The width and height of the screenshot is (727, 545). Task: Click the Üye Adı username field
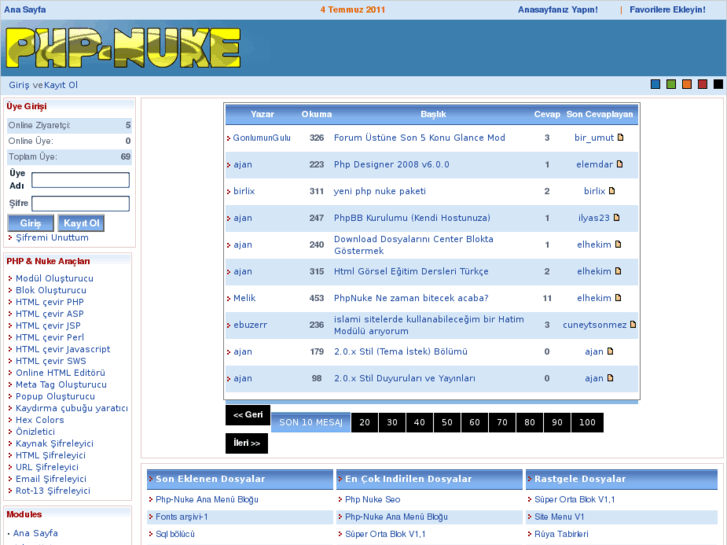(x=80, y=180)
